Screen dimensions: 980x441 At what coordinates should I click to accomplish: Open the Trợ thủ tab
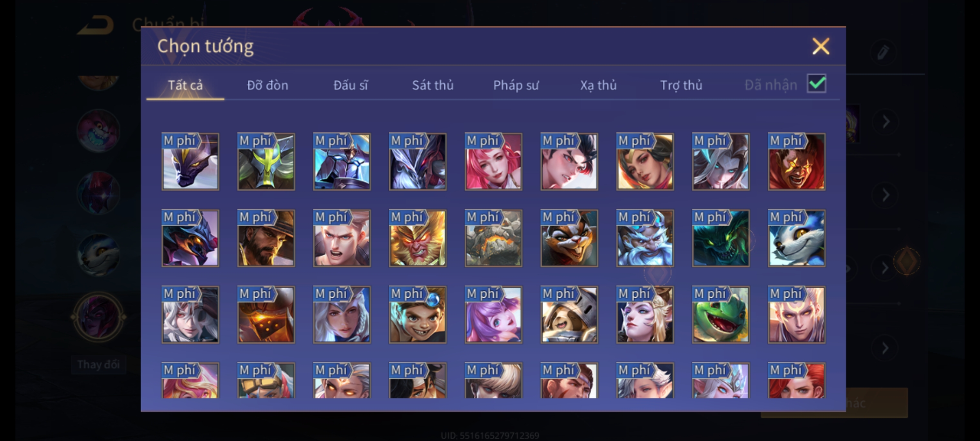[681, 85]
